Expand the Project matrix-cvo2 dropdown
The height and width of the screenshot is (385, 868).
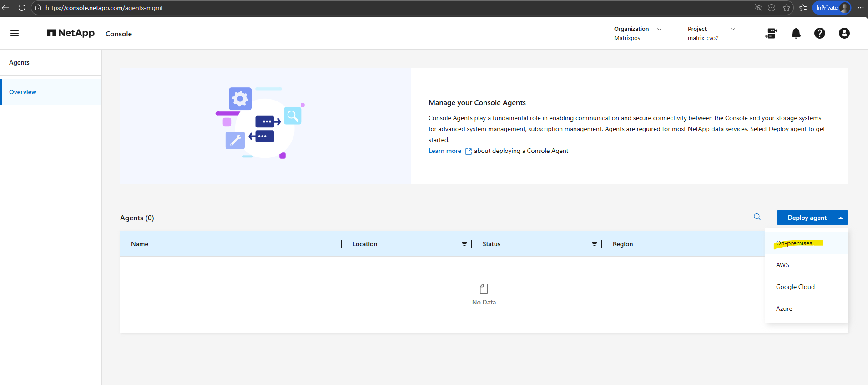[732, 29]
